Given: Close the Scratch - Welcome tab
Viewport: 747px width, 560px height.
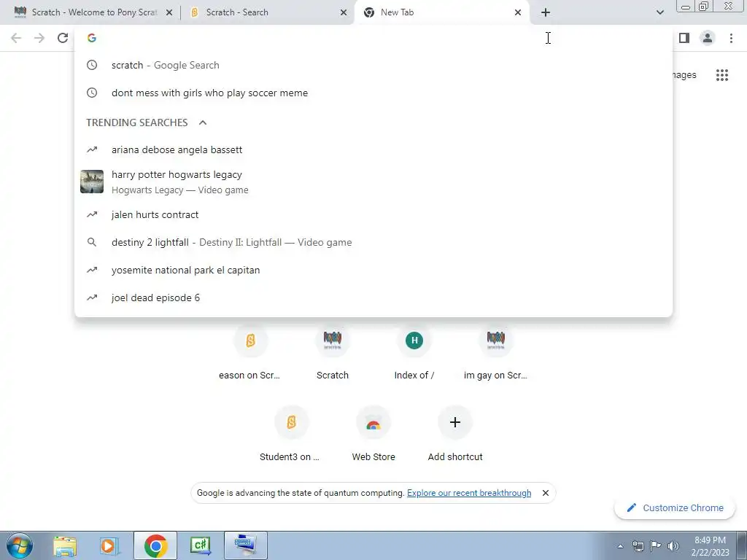Looking at the screenshot, I should (x=169, y=13).
